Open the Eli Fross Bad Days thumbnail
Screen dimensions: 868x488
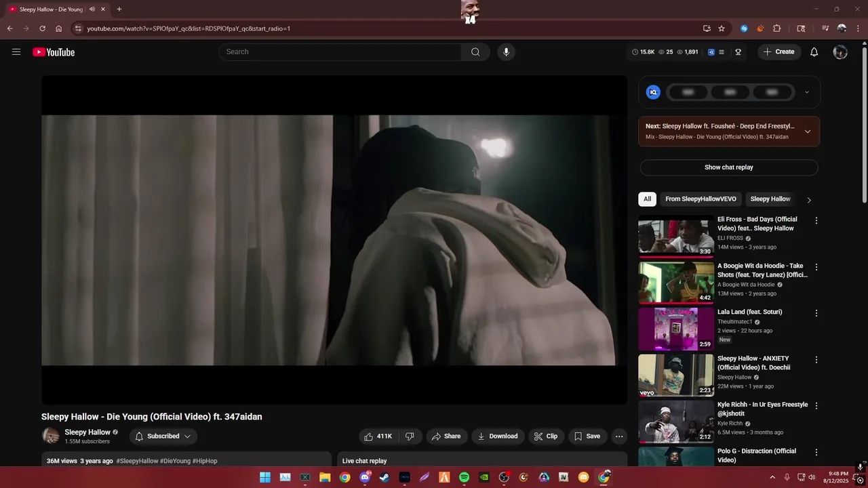676,236
